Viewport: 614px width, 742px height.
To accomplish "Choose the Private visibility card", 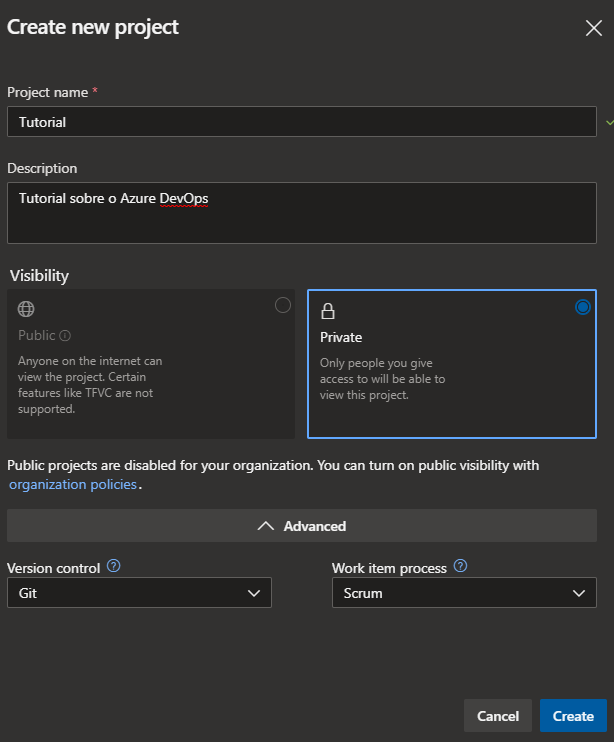I will [x=452, y=364].
